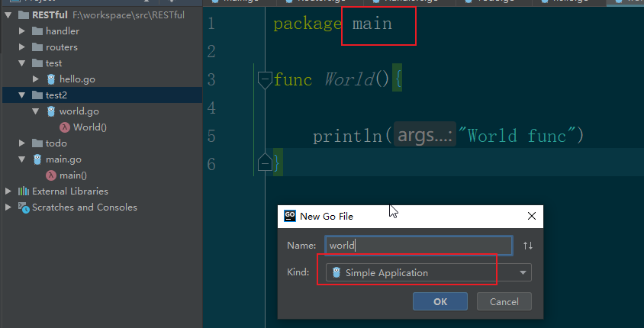Select the routers folder icon
The width and height of the screenshot is (644, 328).
click(x=37, y=47)
